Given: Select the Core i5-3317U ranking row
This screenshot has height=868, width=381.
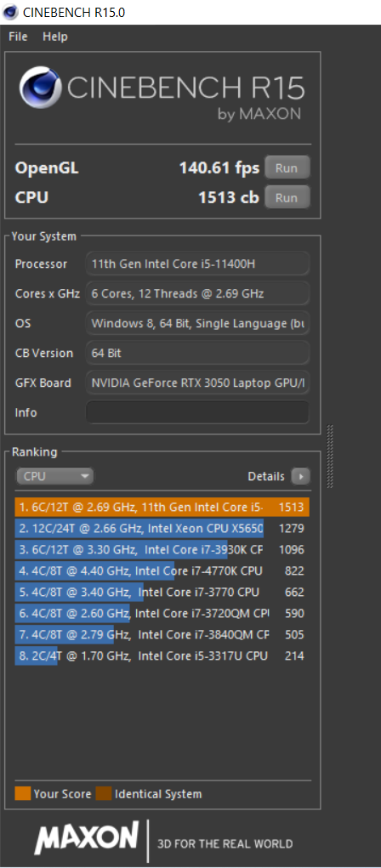Looking at the screenshot, I should 162,656.
